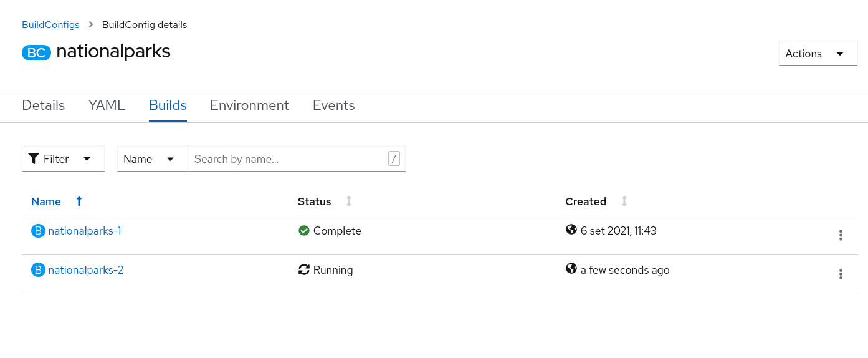
Task: Sort builds by Name column arrow
Action: coord(79,201)
